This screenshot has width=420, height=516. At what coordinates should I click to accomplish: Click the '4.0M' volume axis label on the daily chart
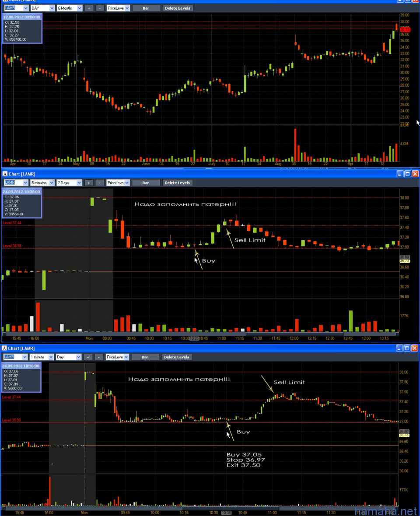coord(405,144)
